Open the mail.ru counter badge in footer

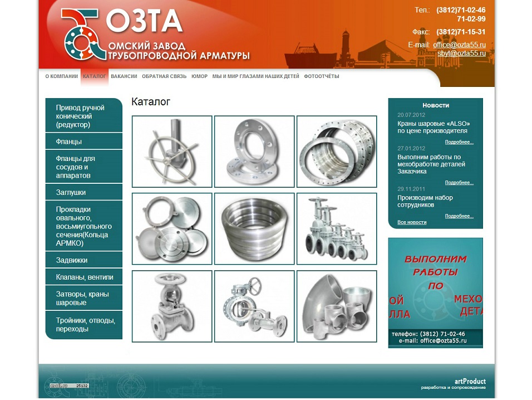click(69, 386)
